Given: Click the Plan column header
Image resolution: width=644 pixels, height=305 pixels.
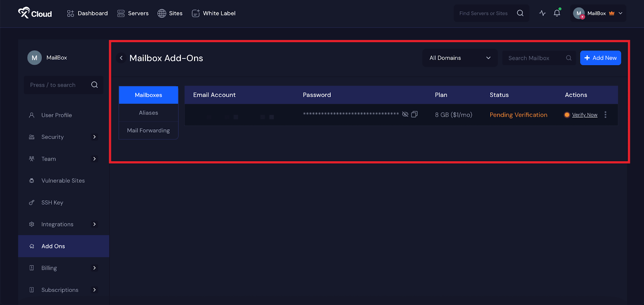Looking at the screenshot, I should pos(441,95).
